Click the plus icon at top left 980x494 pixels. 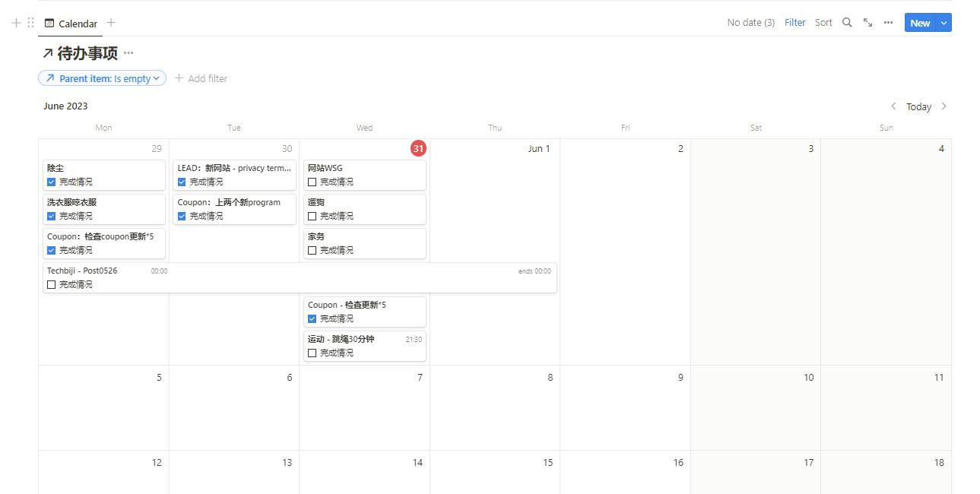click(15, 22)
